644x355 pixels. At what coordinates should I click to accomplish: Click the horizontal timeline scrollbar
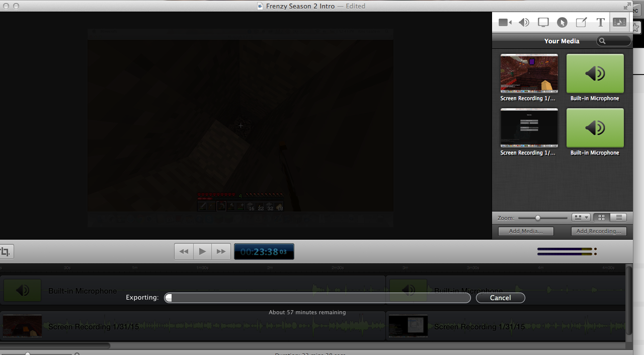click(55, 345)
